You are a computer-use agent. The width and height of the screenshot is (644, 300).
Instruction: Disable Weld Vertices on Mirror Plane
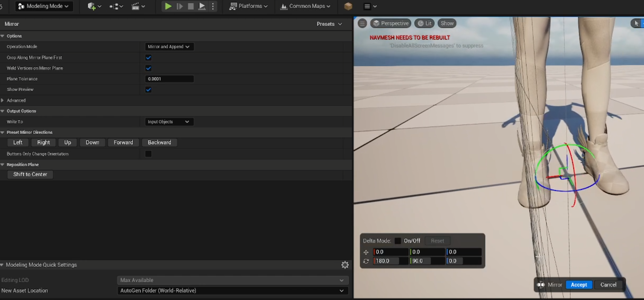coord(148,68)
